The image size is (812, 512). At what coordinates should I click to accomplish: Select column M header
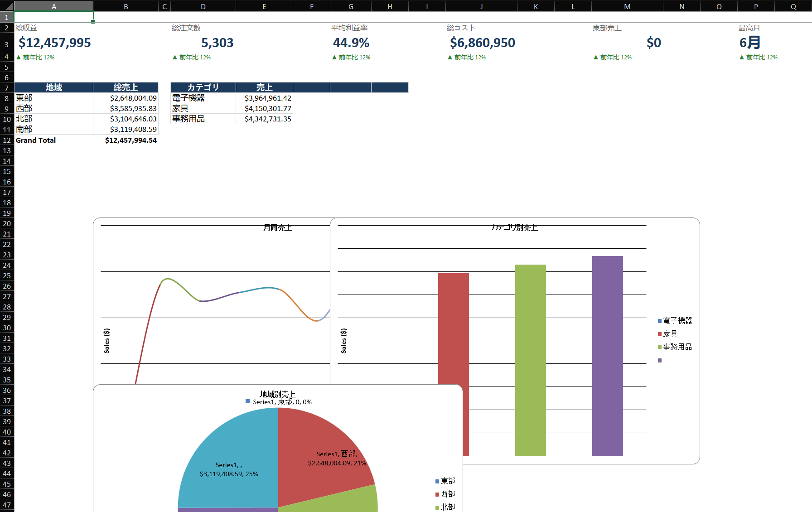click(x=627, y=6)
